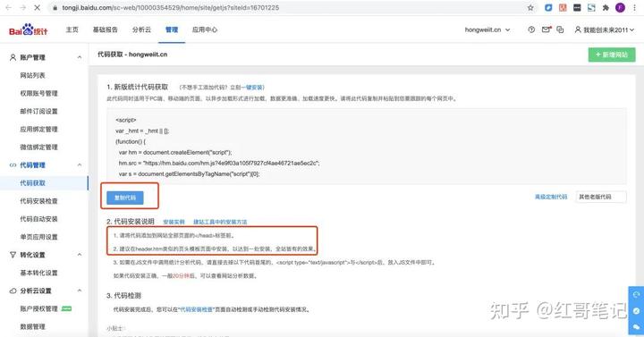Collapse the 代码管理 sidebar section
This screenshot has width=644, height=337.
(x=80, y=165)
